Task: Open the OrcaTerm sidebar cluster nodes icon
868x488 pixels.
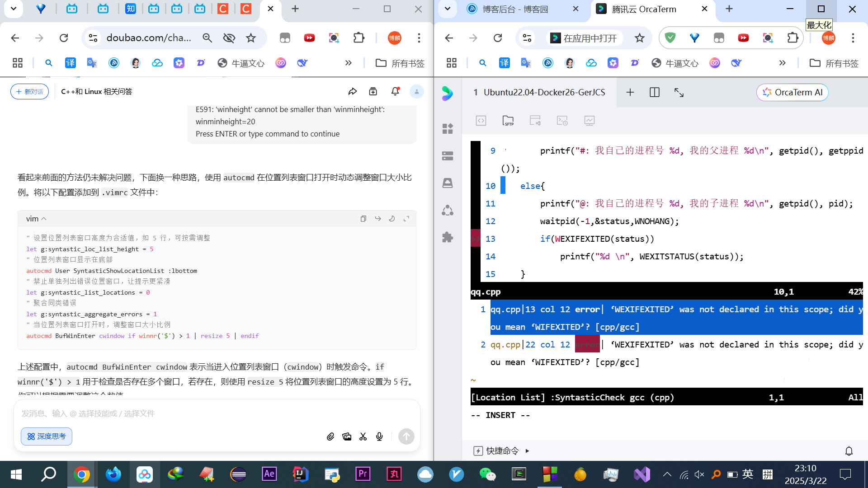Action: coord(448,210)
